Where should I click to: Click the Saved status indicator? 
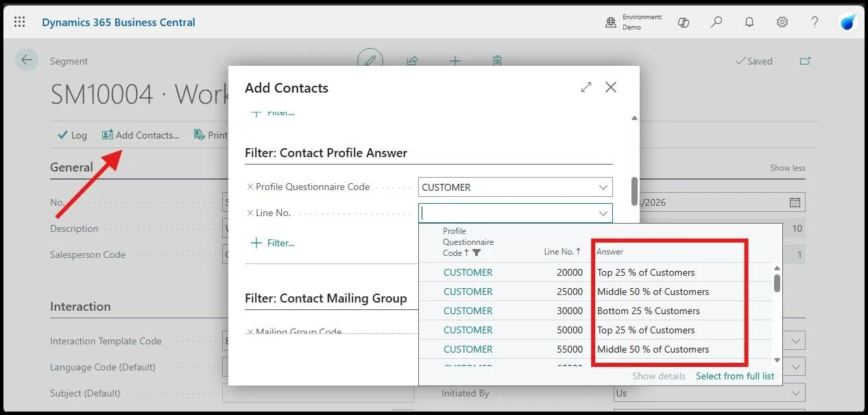click(x=754, y=61)
